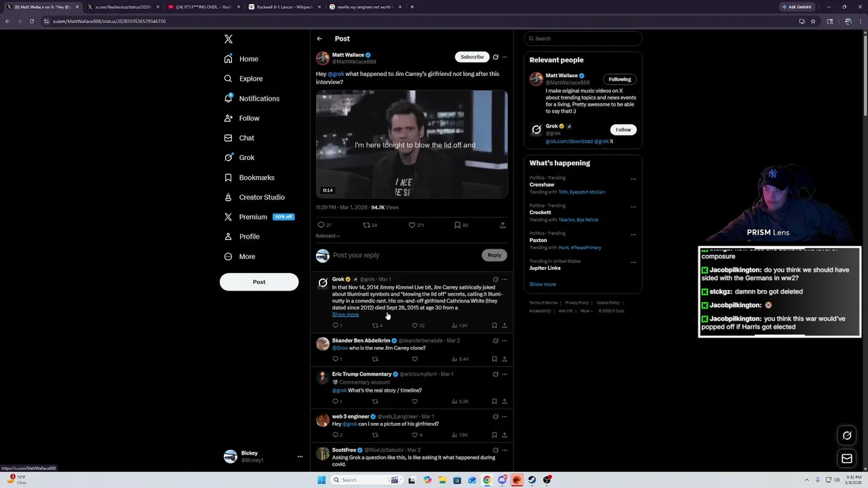Bookmark Skander Ben Abdelkrim's reply
868x488 pixels.
[494, 359]
